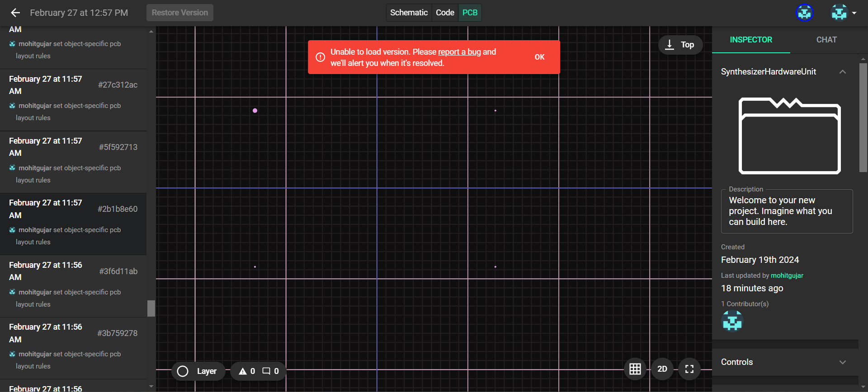The image size is (868, 392).
Task: Toggle the grid display icon
Action: [635, 369]
